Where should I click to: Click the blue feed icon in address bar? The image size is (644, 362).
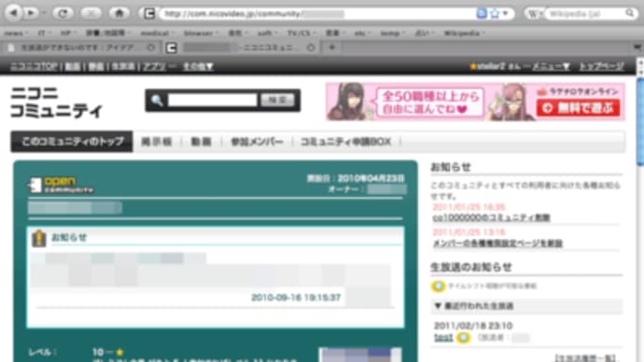click(482, 14)
